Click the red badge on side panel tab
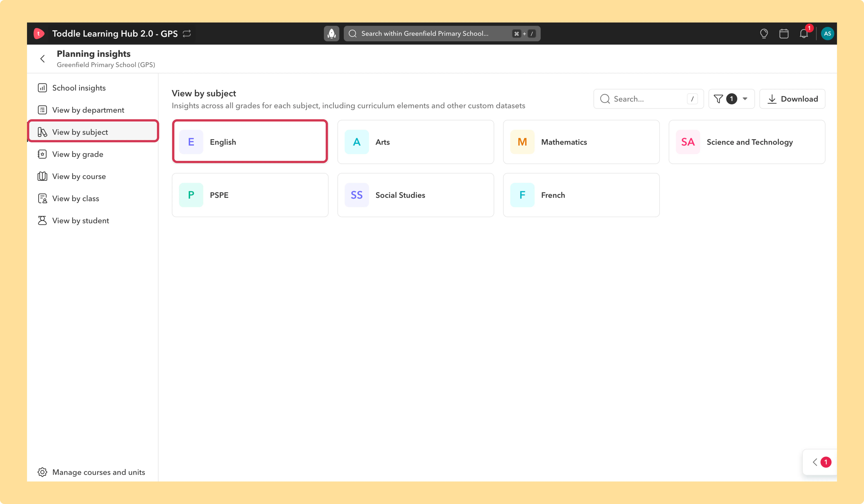This screenshot has height=504, width=864. pos(826,462)
